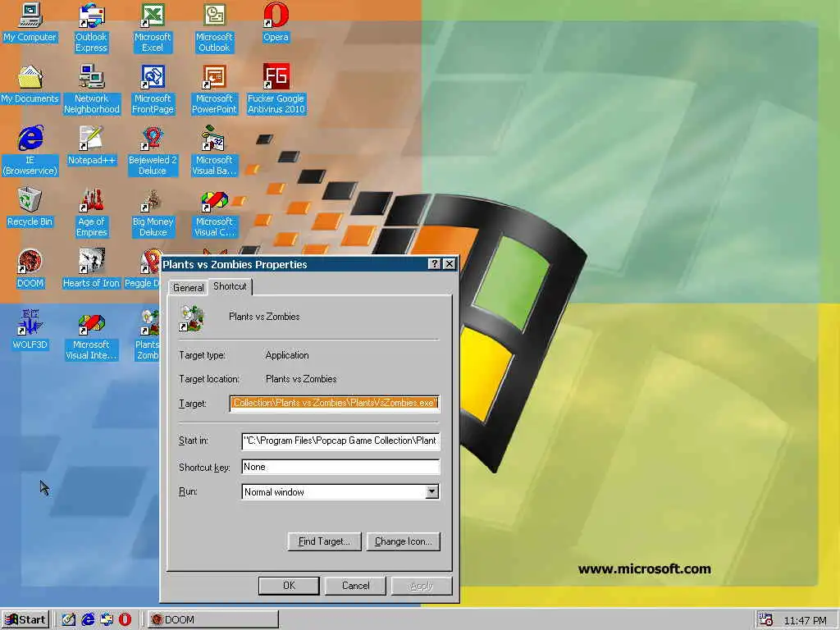
Task: Click the Plants vs Zombies icon in dialog
Action: pyautogui.click(x=192, y=317)
